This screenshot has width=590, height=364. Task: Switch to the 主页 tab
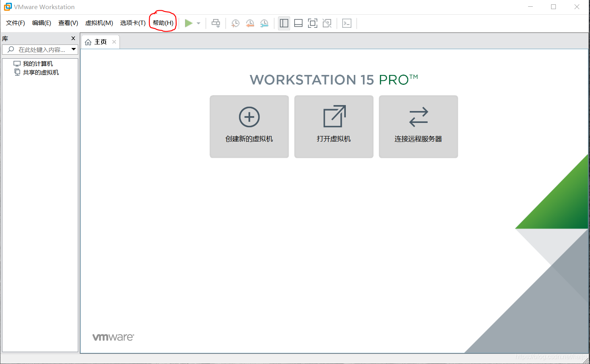tap(100, 42)
